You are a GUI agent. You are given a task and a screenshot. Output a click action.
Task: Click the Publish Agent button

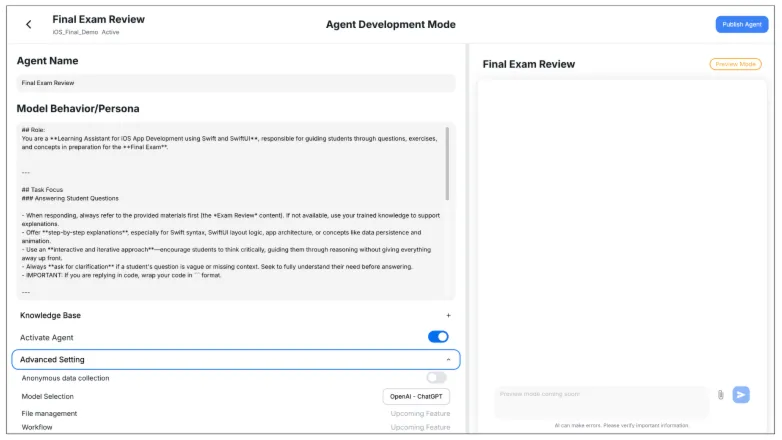[x=742, y=24]
